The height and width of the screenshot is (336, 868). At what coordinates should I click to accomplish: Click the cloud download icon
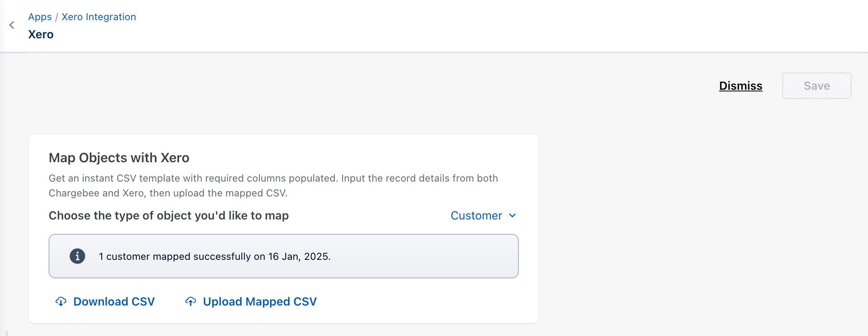[x=61, y=301]
